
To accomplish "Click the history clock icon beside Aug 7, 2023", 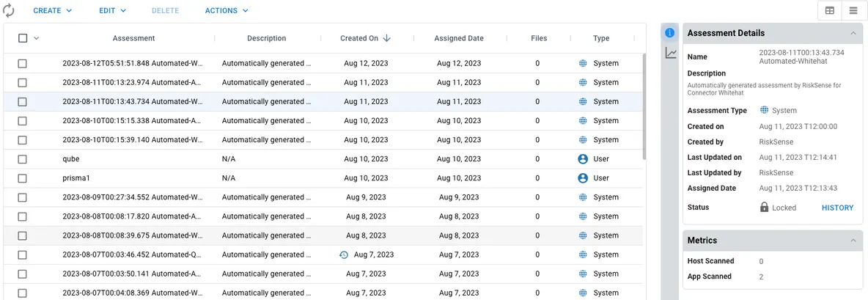I will pos(344,255).
